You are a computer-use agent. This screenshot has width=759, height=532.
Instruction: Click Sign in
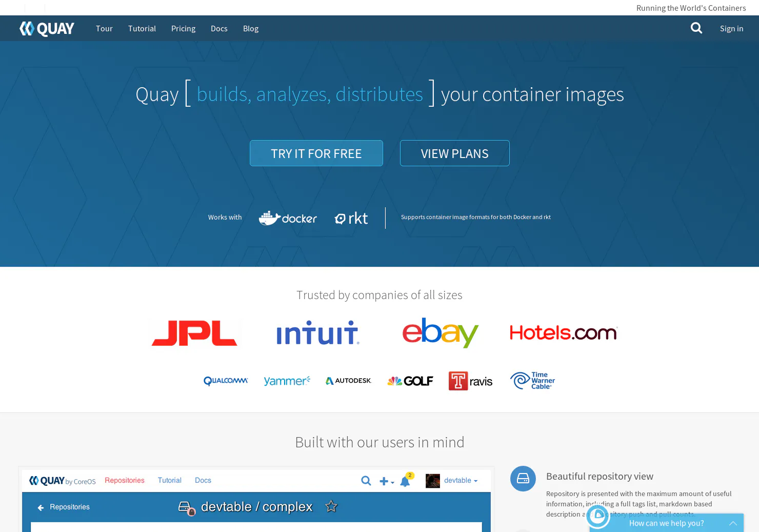731,29
